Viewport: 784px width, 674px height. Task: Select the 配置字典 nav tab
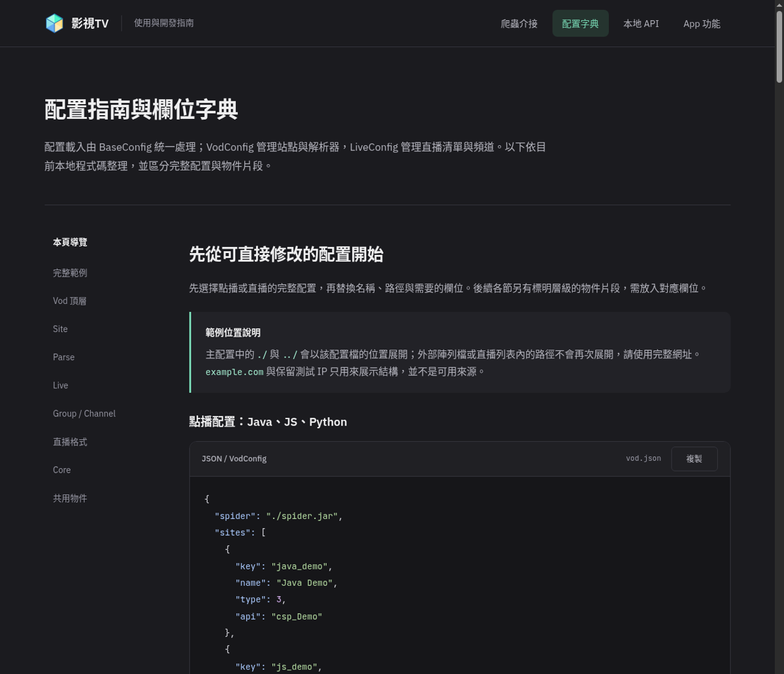coord(580,24)
